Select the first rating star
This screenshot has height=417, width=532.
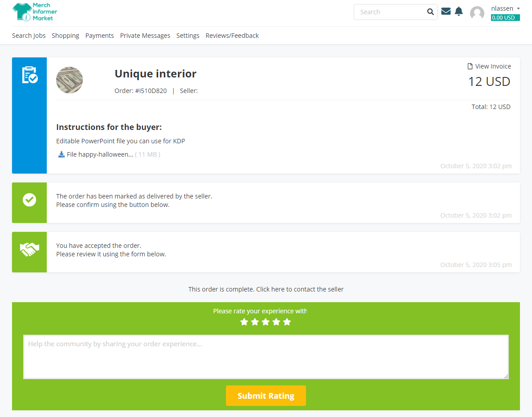point(244,322)
